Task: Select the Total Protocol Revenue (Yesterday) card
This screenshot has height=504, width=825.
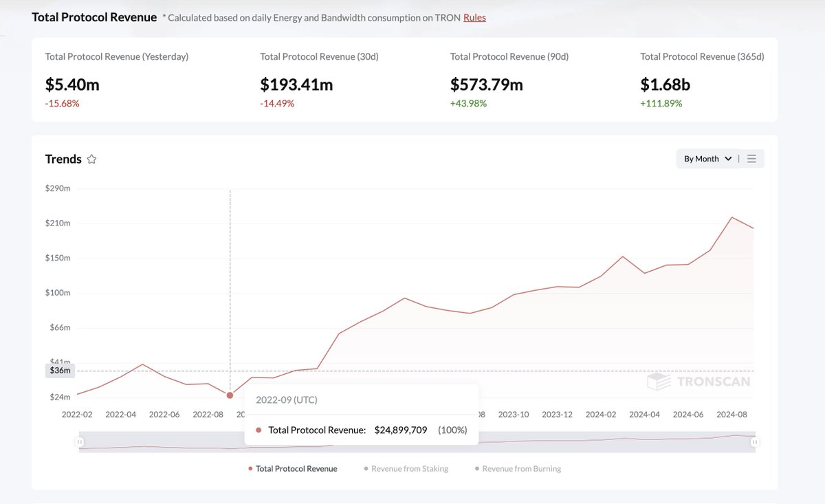Action: click(x=137, y=79)
